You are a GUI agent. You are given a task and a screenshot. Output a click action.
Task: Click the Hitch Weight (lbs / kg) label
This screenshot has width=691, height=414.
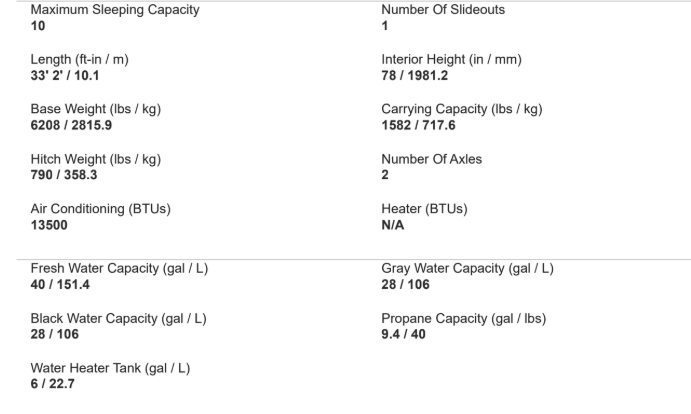click(x=96, y=159)
